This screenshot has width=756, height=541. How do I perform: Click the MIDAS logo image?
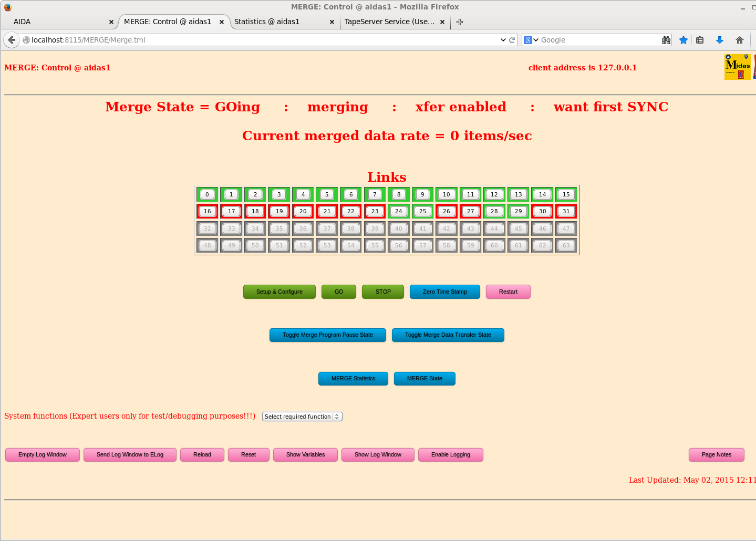738,67
